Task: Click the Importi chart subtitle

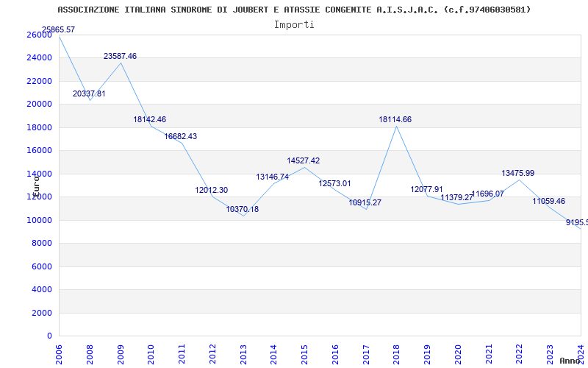Action: [x=294, y=25]
